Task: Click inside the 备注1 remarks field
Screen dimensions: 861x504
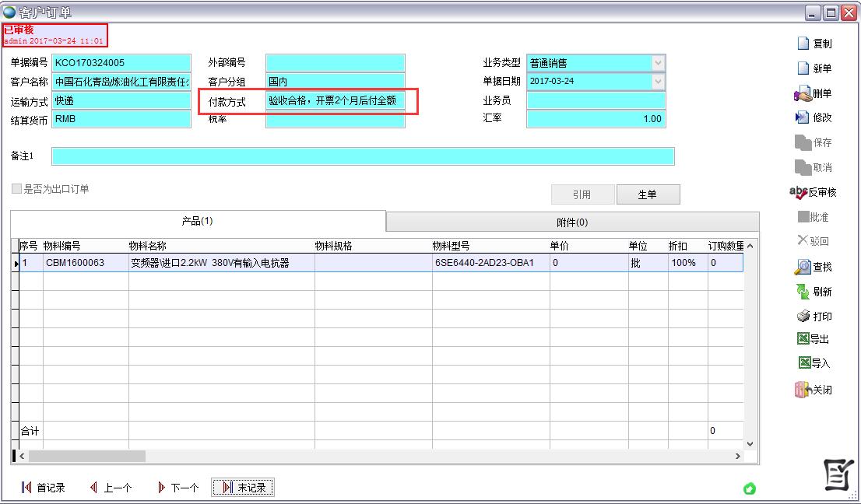Action: coord(363,156)
